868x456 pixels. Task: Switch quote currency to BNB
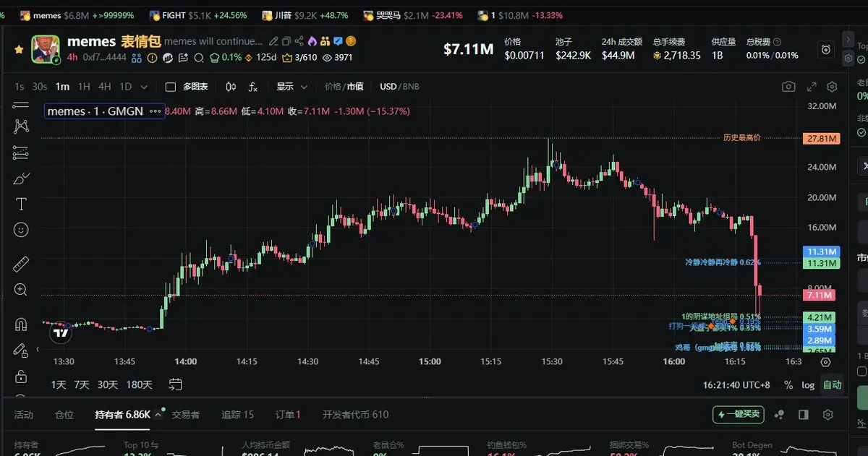[411, 87]
